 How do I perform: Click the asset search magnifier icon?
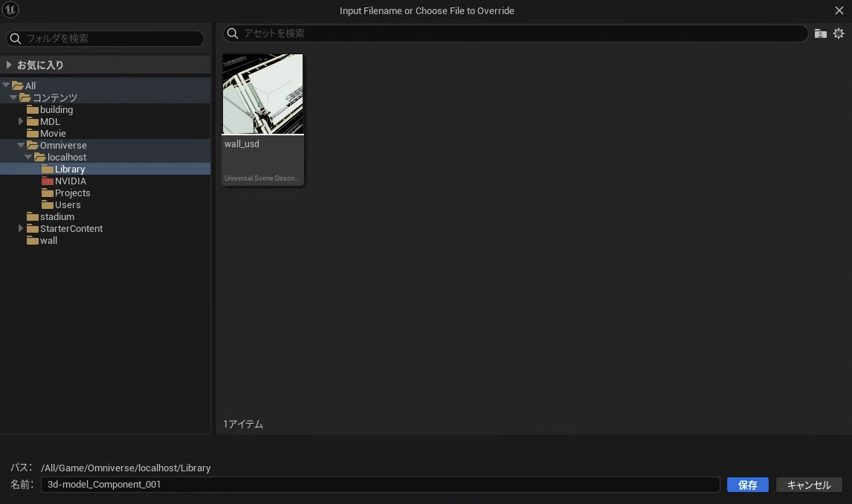click(x=233, y=33)
